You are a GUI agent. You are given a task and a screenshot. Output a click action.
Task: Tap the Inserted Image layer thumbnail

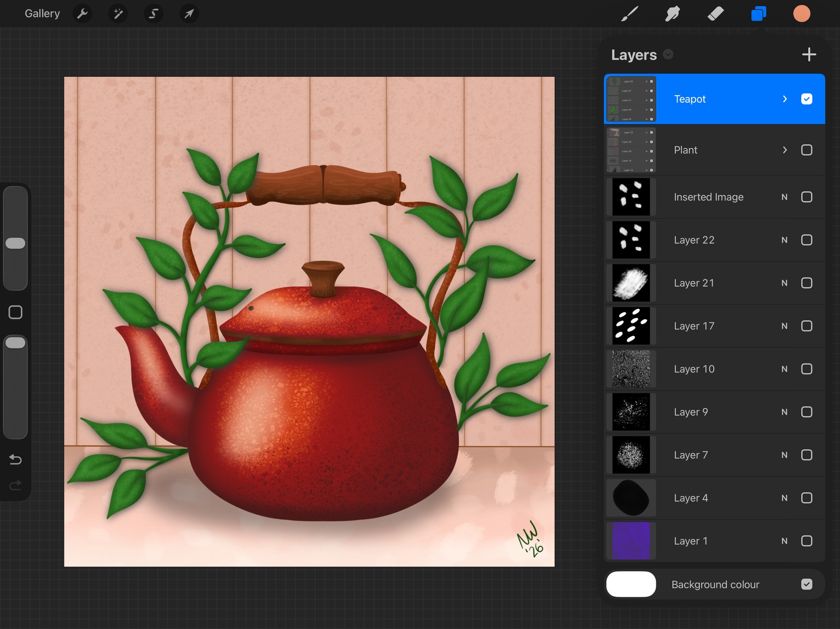(x=631, y=197)
